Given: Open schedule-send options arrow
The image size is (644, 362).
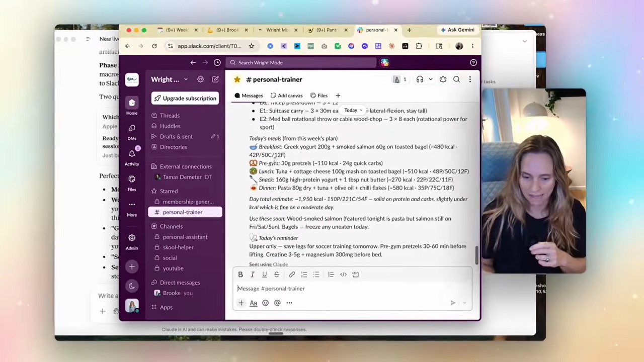Looking at the screenshot, I should click(x=464, y=303).
